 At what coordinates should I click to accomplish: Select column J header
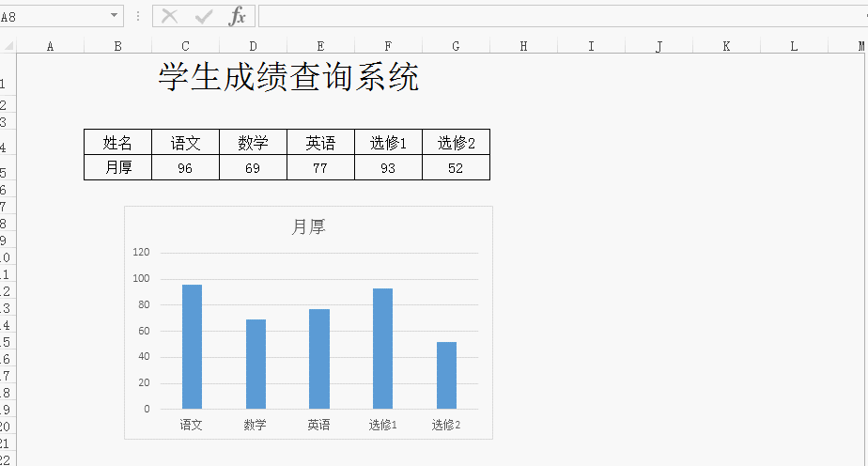659,46
